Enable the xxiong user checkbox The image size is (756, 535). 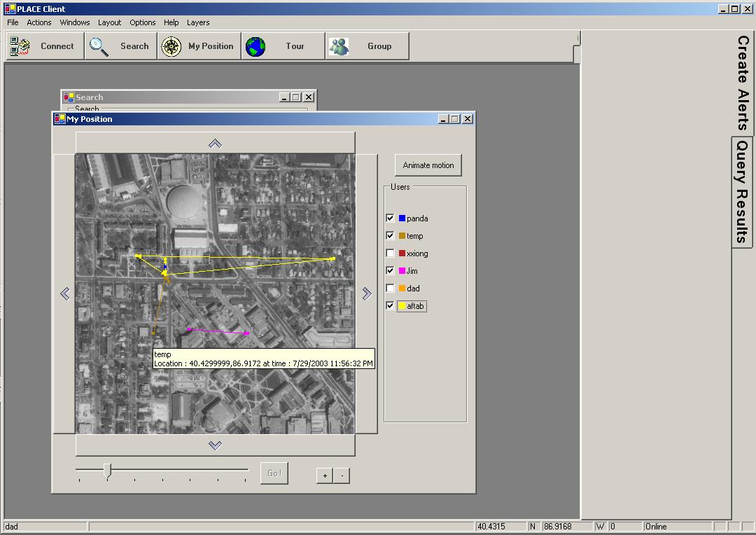[x=391, y=253]
